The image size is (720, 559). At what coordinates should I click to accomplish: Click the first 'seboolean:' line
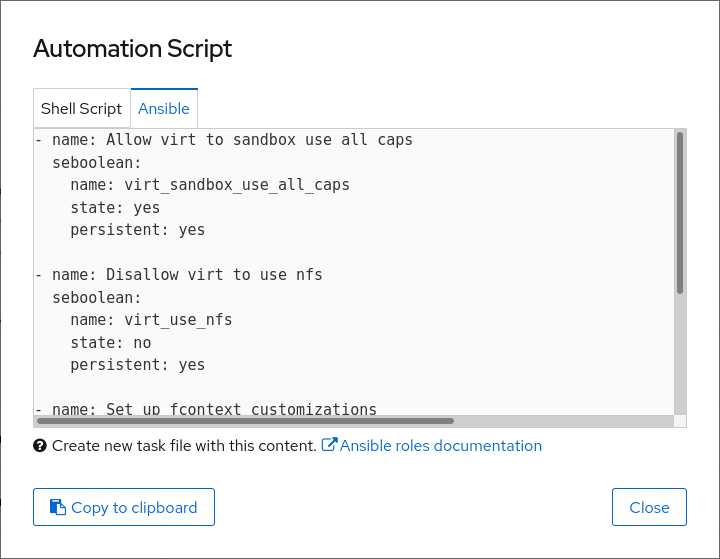(x=96, y=163)
